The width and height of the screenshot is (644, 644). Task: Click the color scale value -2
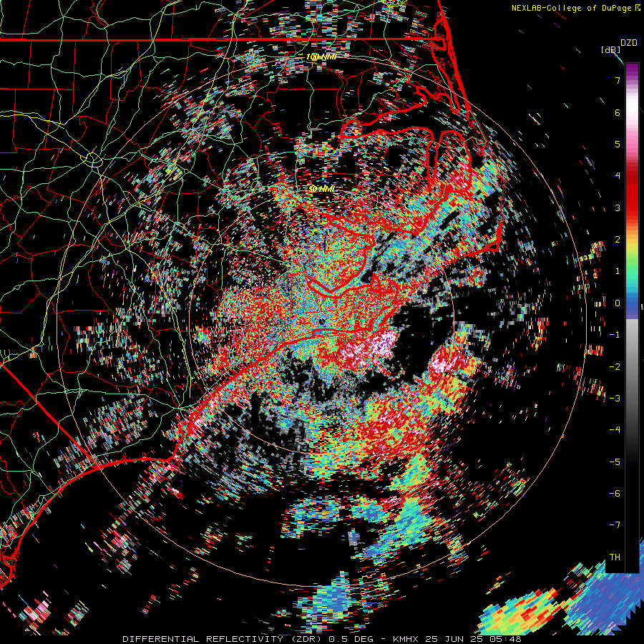pyautogui.click(x=615, y=367)
